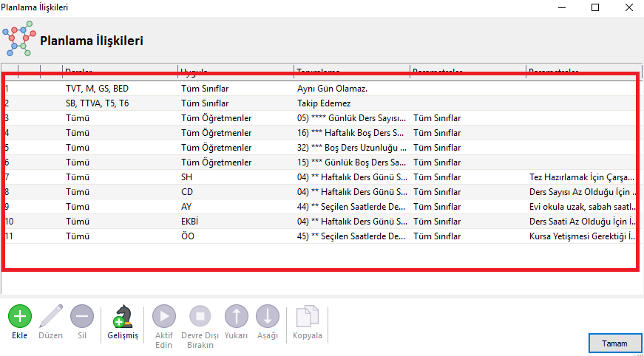Screen dimensions: 644x356
Task: Move relation up with Yukarı arrow
Action: pos(236,316)
